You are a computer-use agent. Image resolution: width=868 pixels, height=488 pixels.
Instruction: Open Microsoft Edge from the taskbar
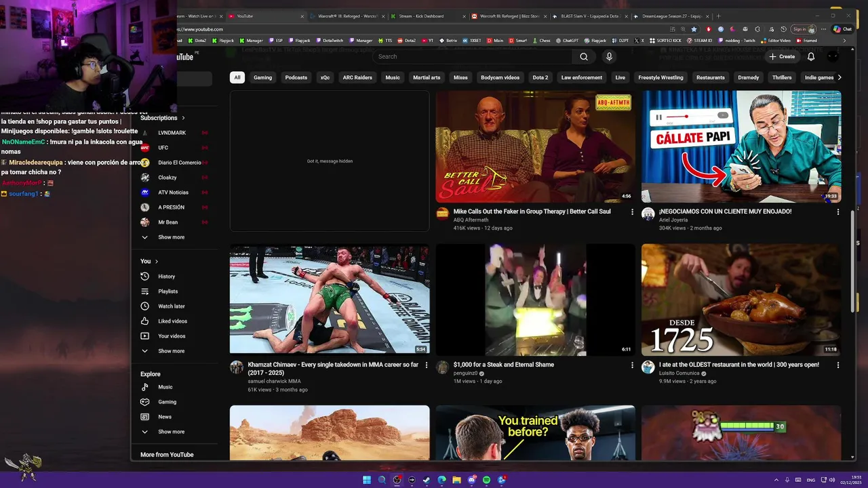(441, 480)
